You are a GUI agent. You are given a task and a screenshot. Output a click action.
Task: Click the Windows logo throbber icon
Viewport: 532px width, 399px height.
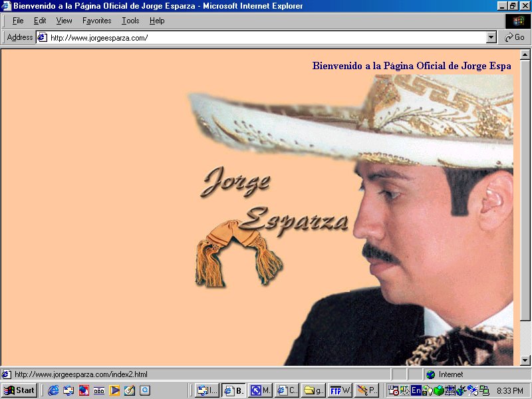[x=518, y=21]
